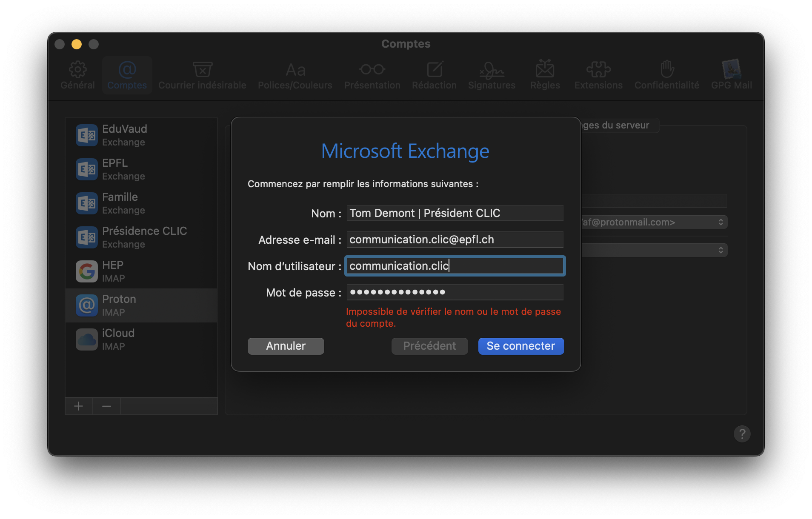The image size is (812, 519).
Task: Open the Général preferences gear icon
Action: [77, 75]
